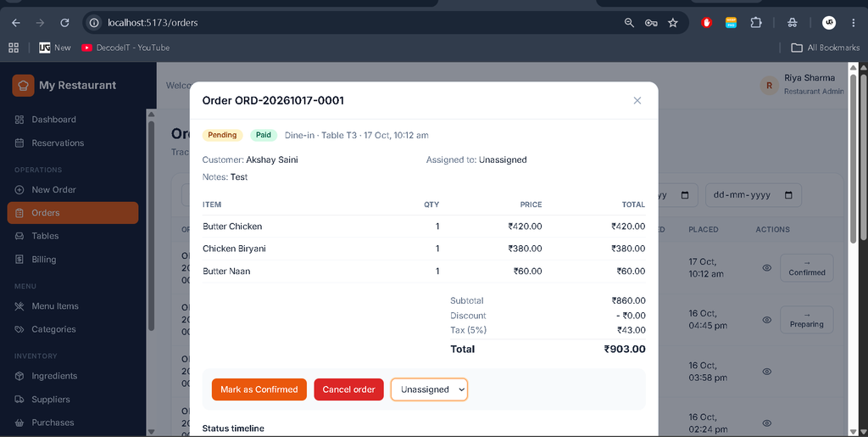Select the Orders sidebar item
The image size is (868, 437).
coord(73,213)
